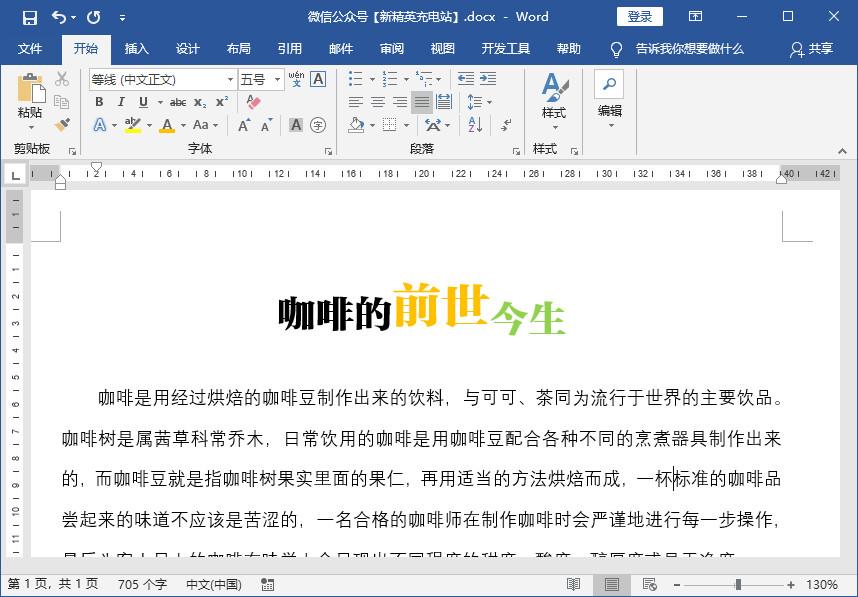Clear all formatting with eraser icon
The height and width of the screenshot is (597, 858).
pyautogui.click(x=253, y=102)
